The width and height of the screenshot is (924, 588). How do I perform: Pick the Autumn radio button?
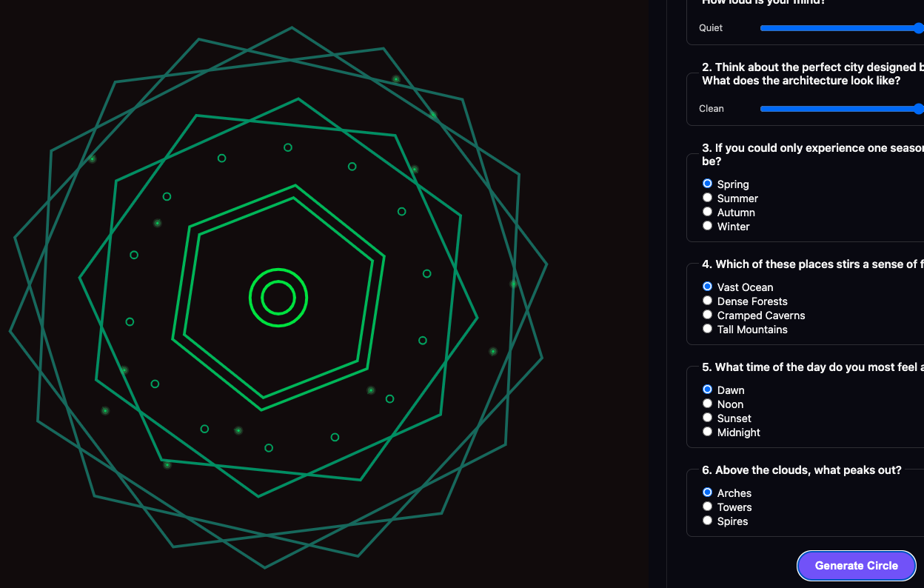708,212
